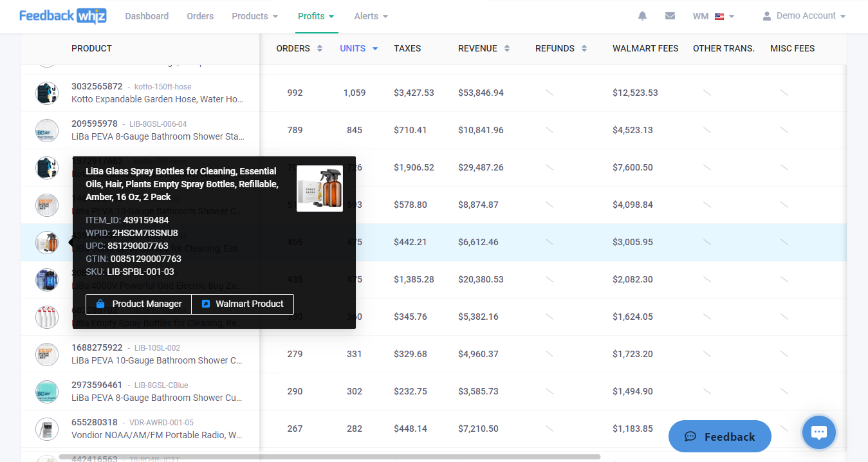The width and height of the screenshot is (868, 462).
Task: Toggle Units column sort arrow
Action: (x=374, y=49)
